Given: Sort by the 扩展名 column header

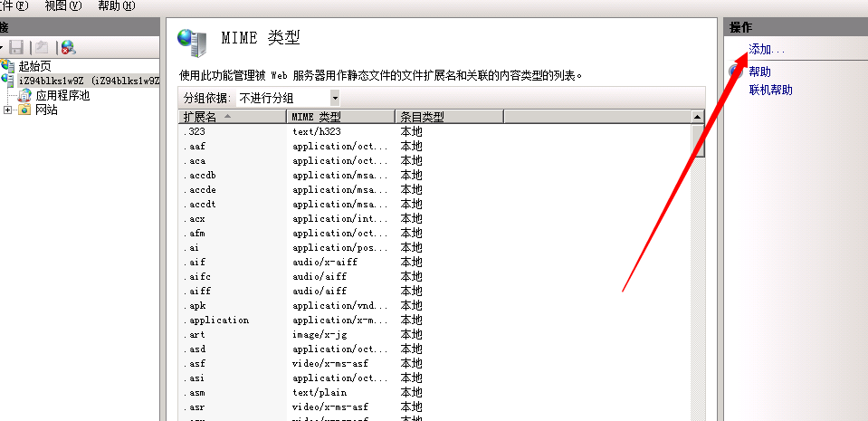Looking at the screenshot, I should click(232, 117).
